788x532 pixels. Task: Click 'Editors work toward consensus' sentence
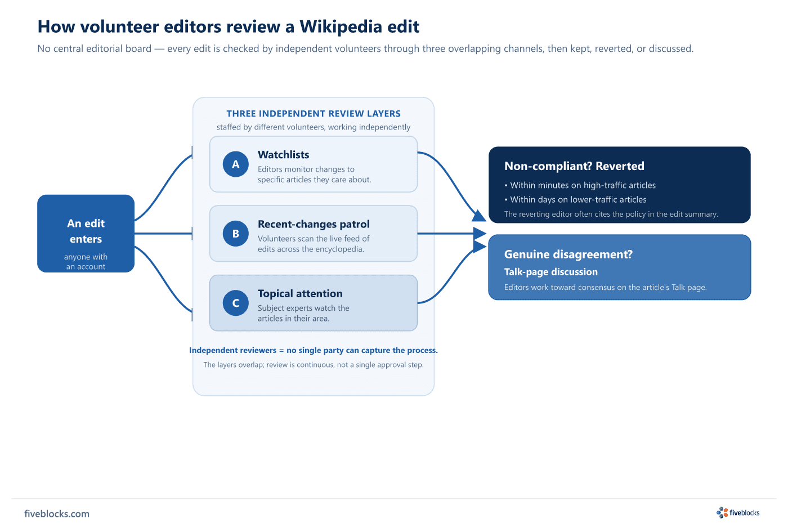[606, 287]
